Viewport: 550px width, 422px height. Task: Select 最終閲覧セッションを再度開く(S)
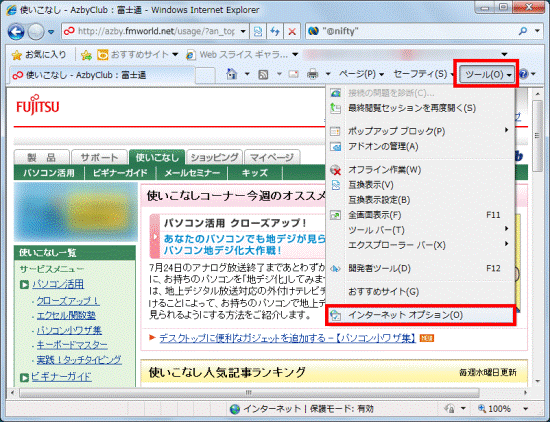pyautogui.click(x=420, y=108)
